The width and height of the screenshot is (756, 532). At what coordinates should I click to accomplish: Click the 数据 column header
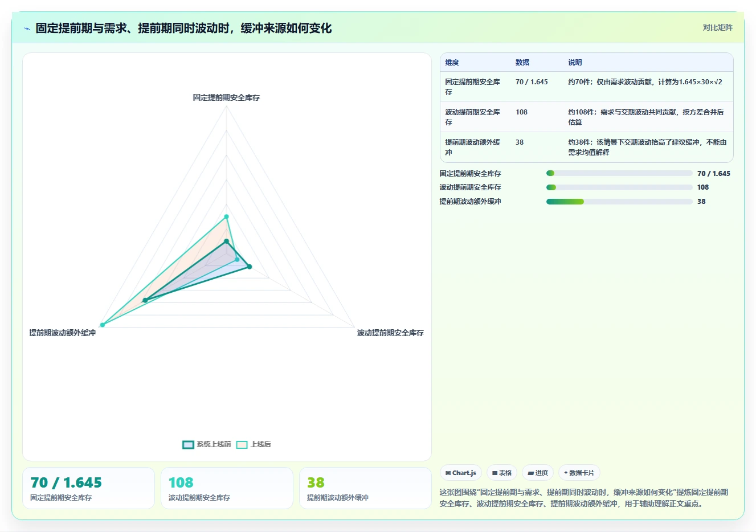pyautogui.click(x=522, y=63)
